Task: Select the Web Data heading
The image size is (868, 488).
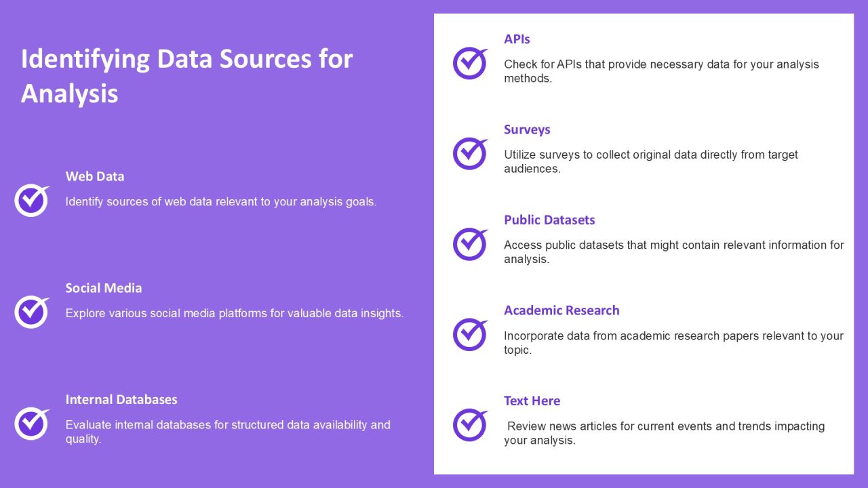Action: [95, 176]
